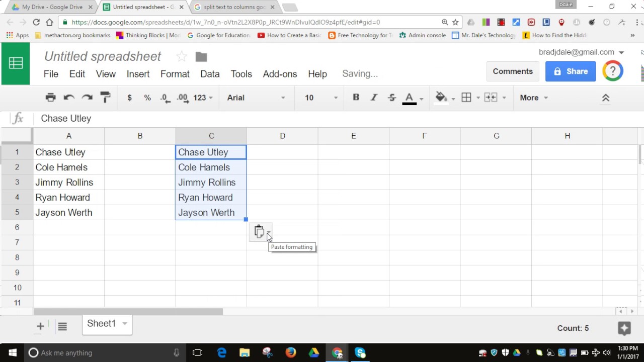Open the Arial font dropdown
Viewport: 644px width, 362px height.
point(256,98)
